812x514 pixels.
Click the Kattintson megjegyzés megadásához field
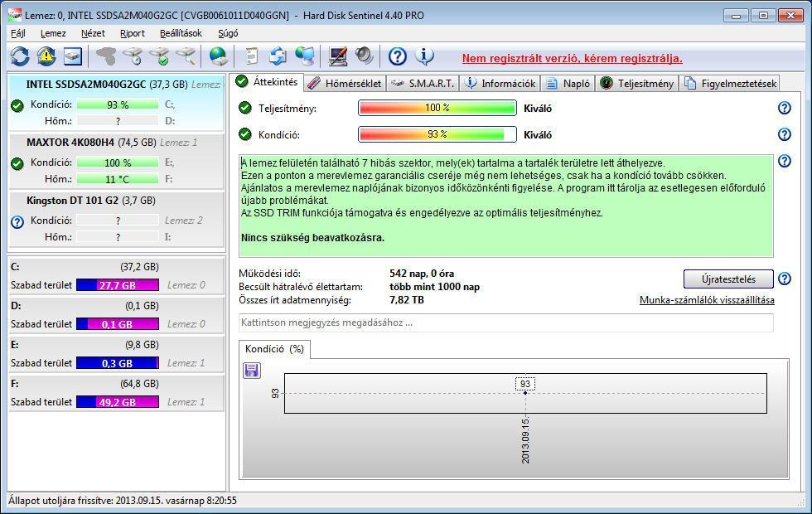point(506,322)
